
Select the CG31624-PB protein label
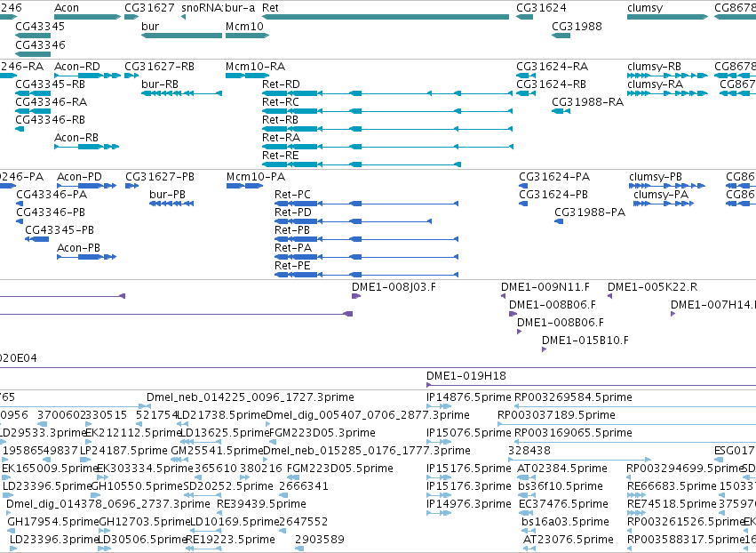(553, 195)
